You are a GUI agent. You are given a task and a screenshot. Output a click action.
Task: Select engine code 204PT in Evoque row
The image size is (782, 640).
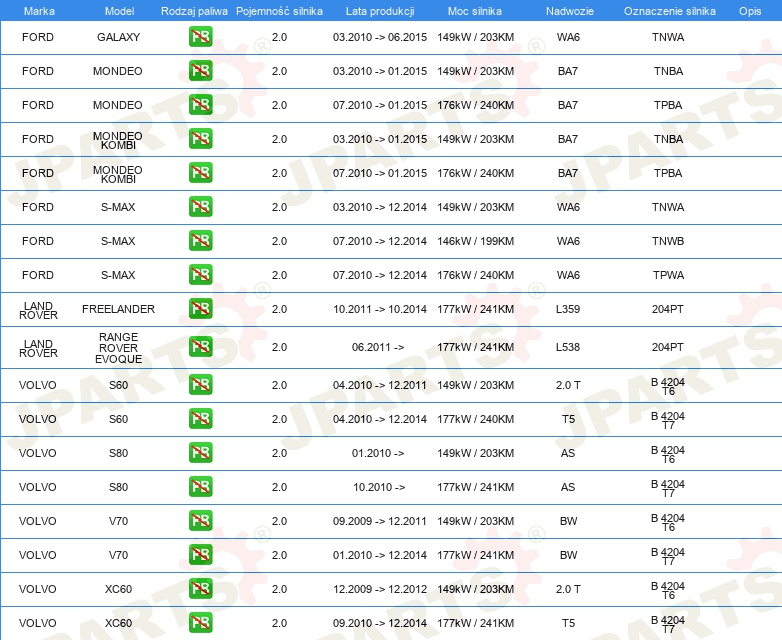[x=667, y=347]
